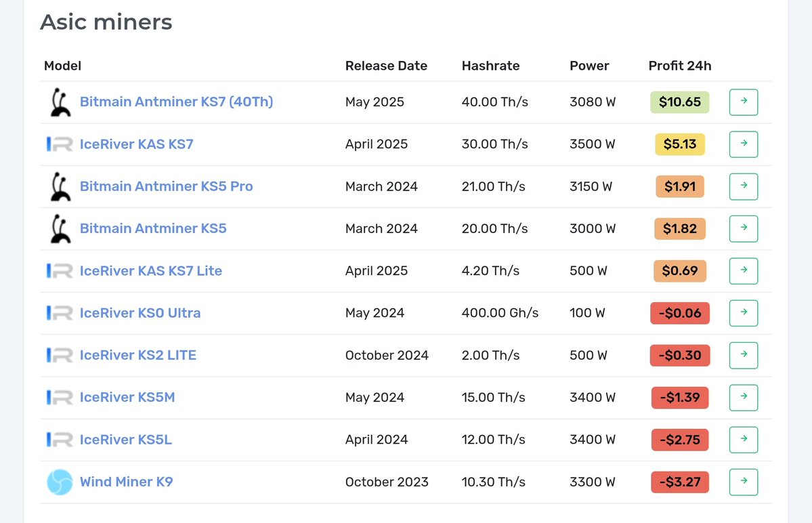Click the Asic miners heading

coord(106,22)
